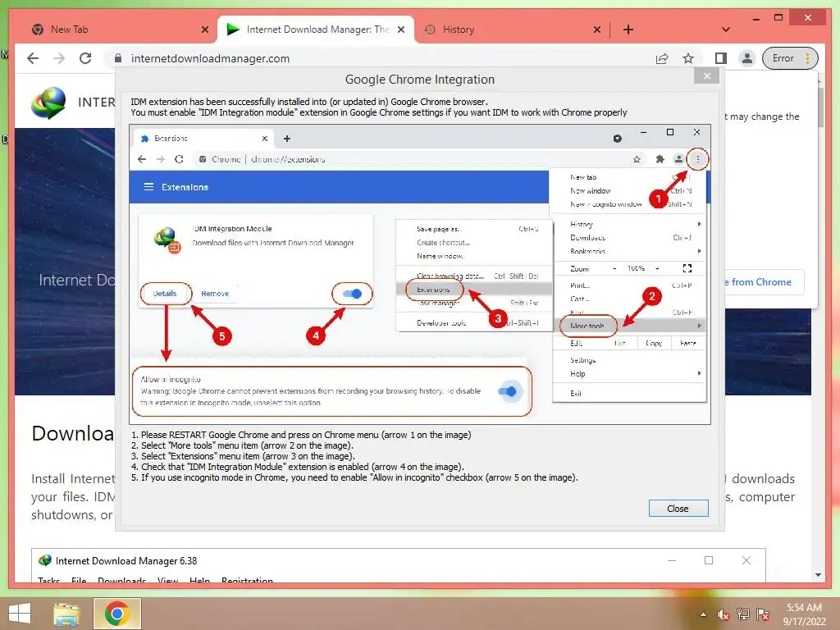
Task: Focus the address bar showing internetdownloadmanager.com
Action: pyautogui.click(x=375, y=58)
